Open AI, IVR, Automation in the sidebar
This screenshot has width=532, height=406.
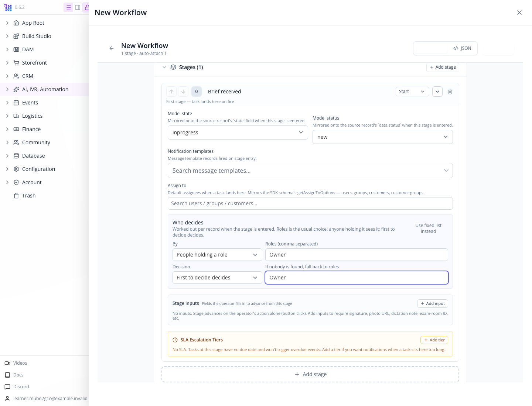tap(44, 89)
